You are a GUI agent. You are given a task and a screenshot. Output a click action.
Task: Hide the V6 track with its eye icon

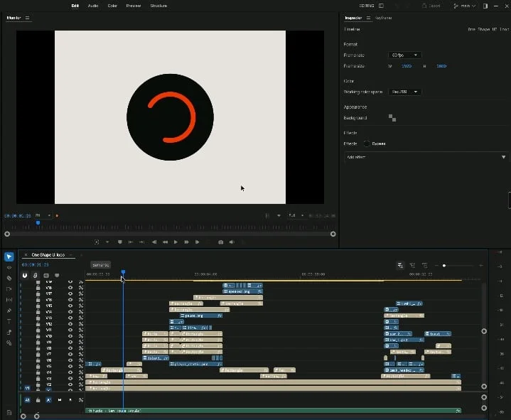[x=70, y=360]
